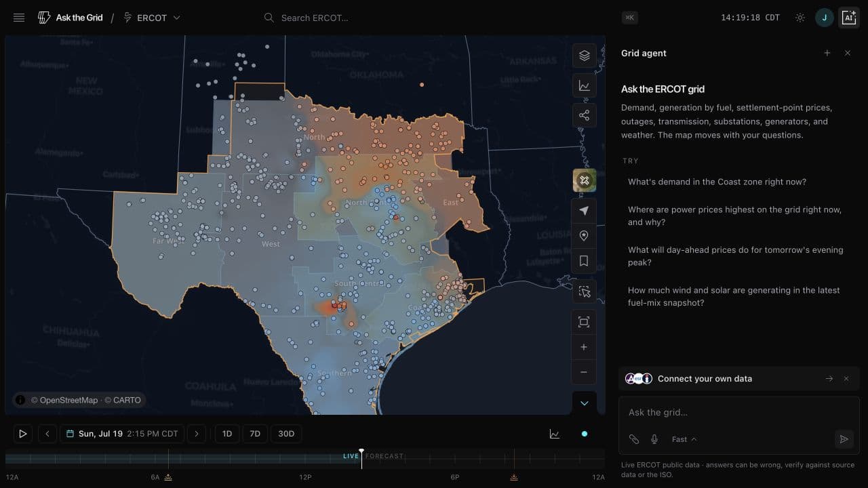Open the map share button
The height and width of the screenshot is (488, 868).
click(584, 115)
